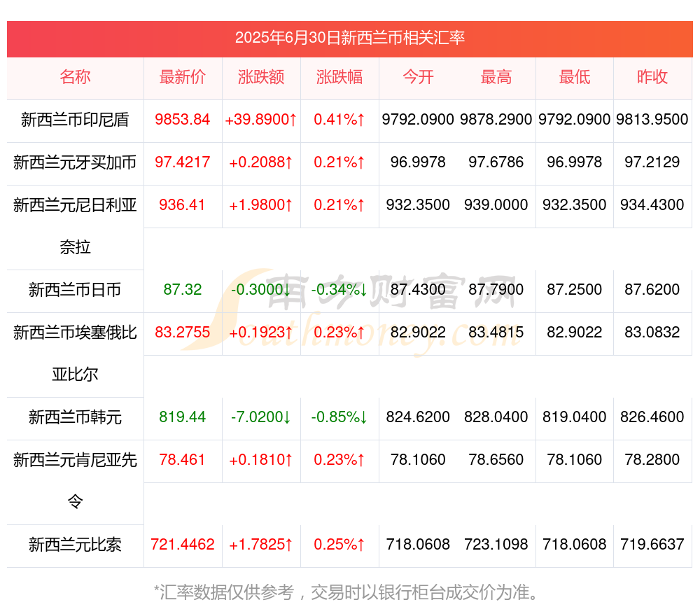Click the high value 97.6786

tap(496, 162)
